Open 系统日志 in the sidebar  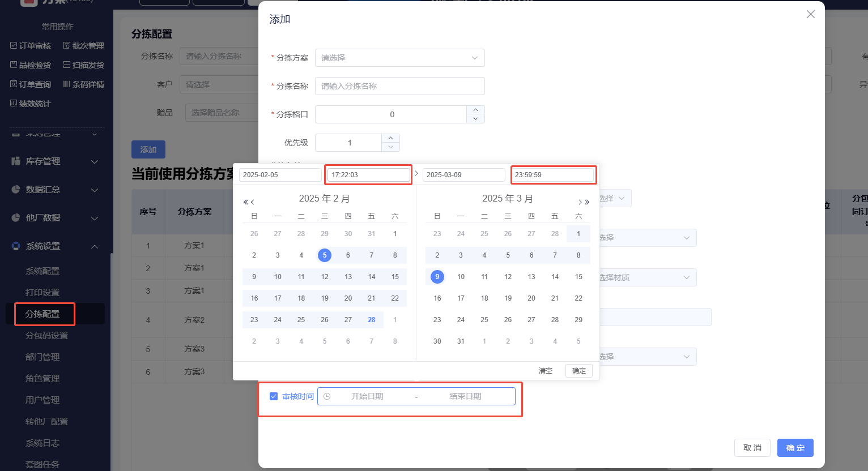pyautogui.click(x=42, y=443)
